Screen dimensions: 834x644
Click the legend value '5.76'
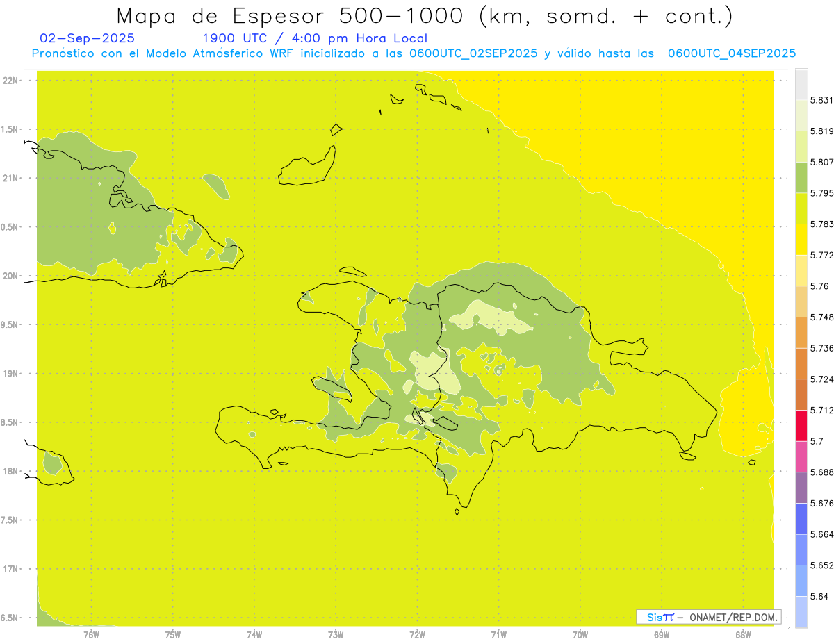click(819, 286)
